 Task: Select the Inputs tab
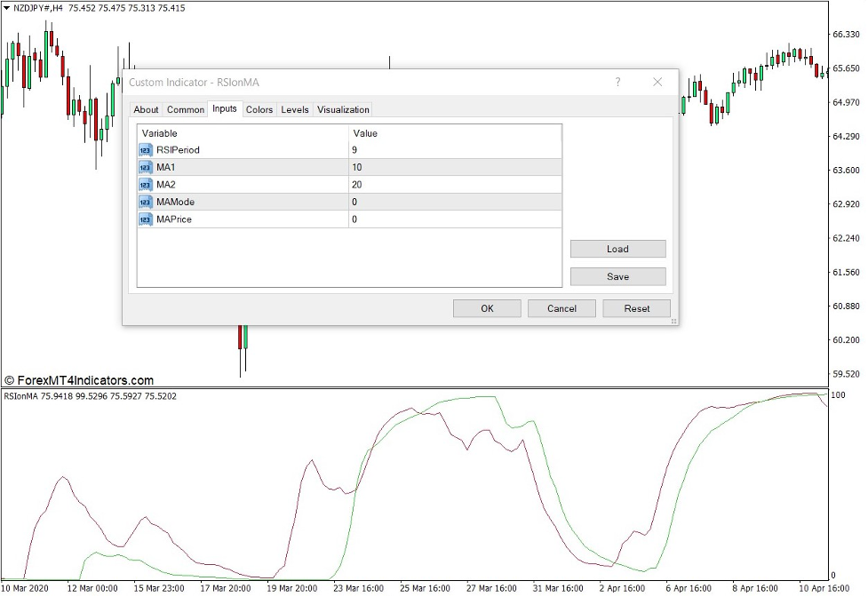[225, 109]
